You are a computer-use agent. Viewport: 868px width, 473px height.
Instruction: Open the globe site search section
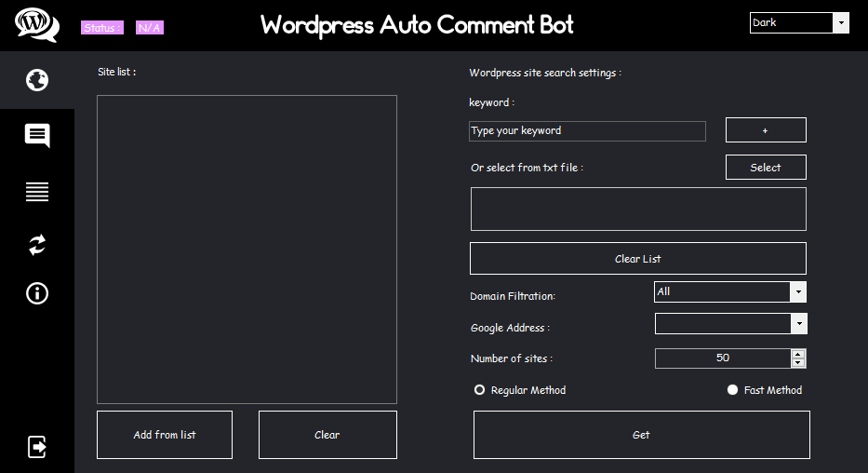[x=37, y=81]
